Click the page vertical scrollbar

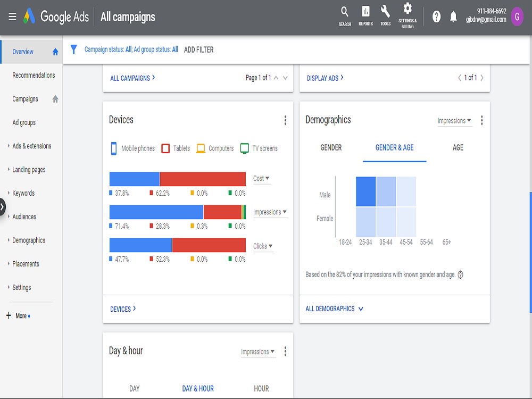point(530,252)
